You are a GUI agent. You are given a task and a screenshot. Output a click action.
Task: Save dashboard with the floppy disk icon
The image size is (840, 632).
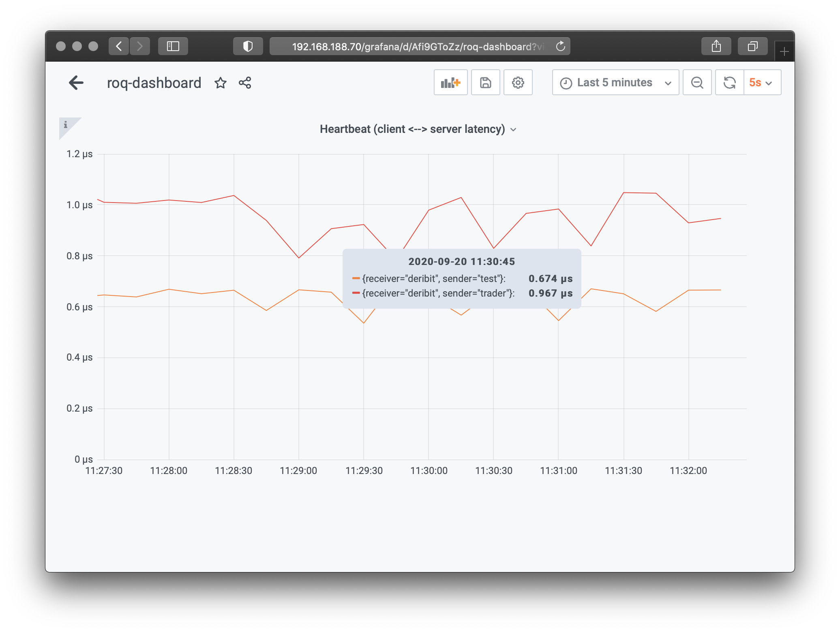pos(486,83)
